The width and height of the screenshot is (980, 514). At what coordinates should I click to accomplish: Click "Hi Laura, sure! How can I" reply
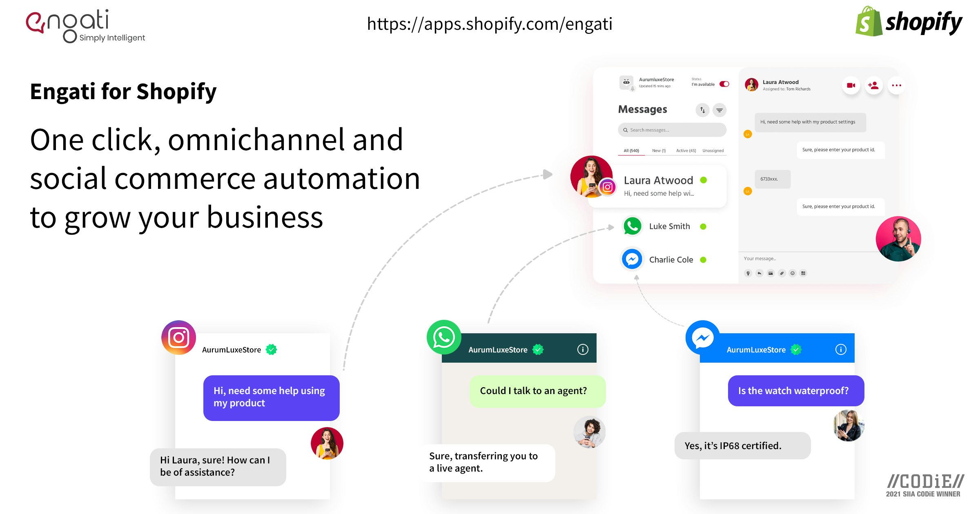click(218, 467)
